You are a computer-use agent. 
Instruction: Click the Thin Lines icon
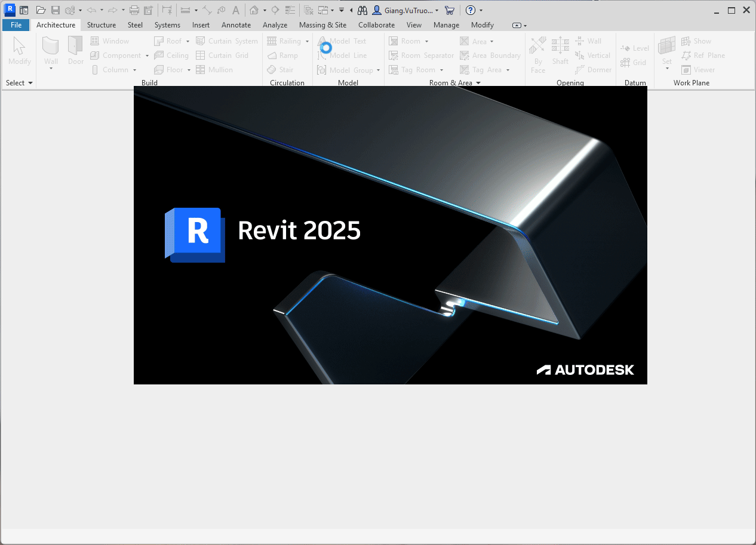(x=290, y=10)
